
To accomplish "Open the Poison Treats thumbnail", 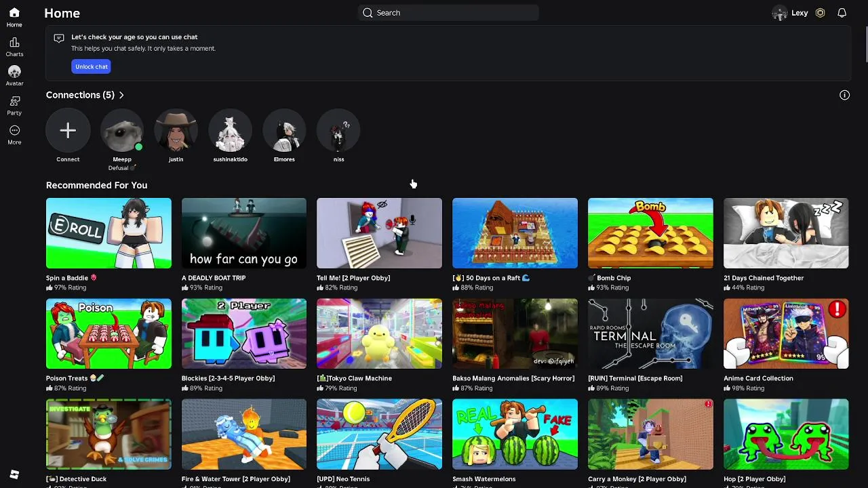I will click(108, 333).
